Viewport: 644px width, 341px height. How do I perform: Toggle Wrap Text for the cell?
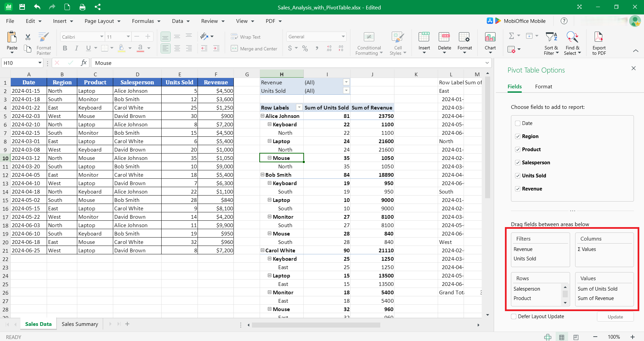click(246, 37)
